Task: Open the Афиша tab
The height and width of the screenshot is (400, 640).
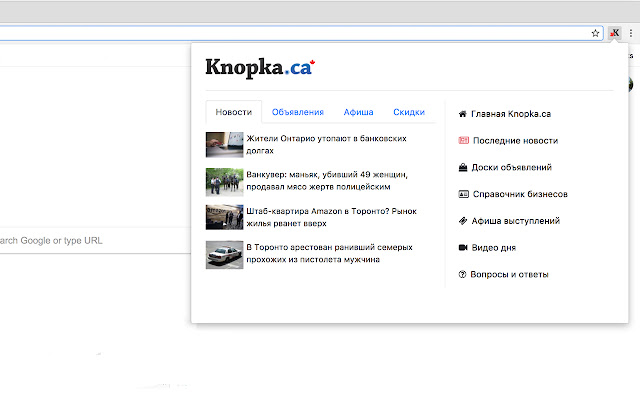Action: (x=358, y=112)
